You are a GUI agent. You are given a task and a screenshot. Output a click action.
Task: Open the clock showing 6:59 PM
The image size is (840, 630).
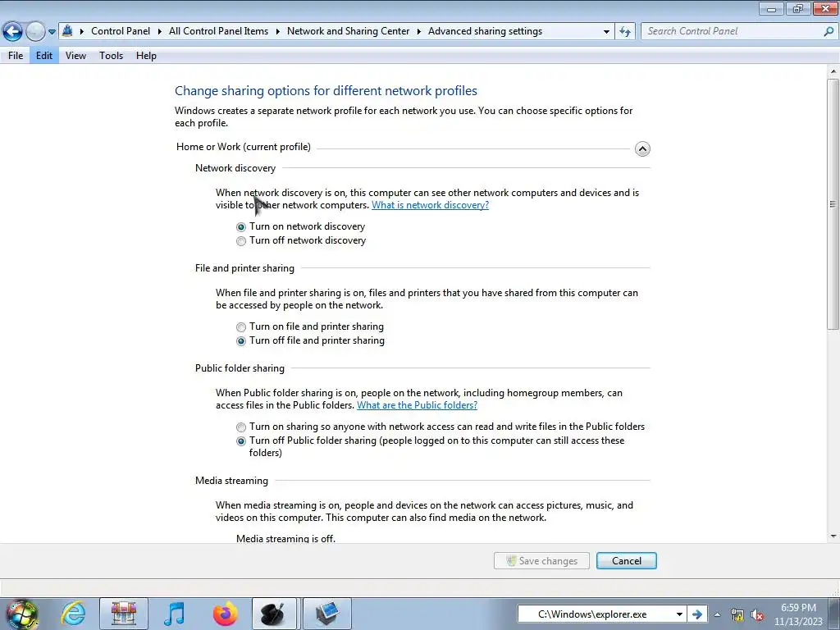pos(798,614)
